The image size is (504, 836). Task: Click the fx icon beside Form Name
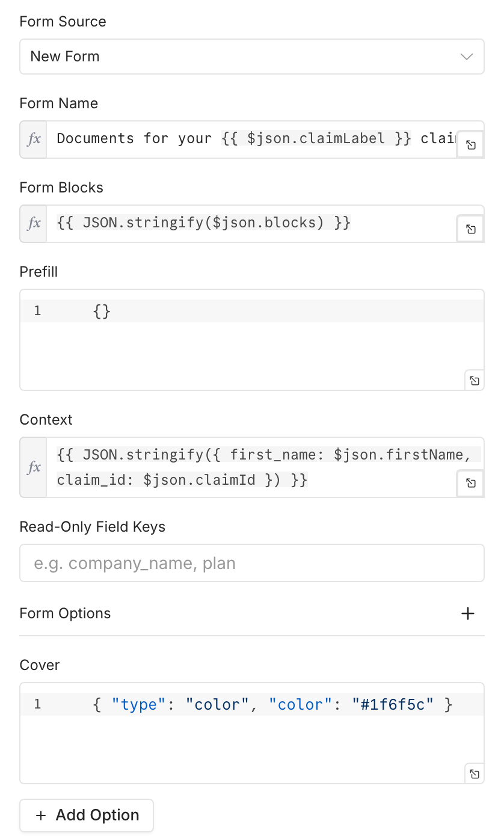pyautogui.click(x=34, y=139)
